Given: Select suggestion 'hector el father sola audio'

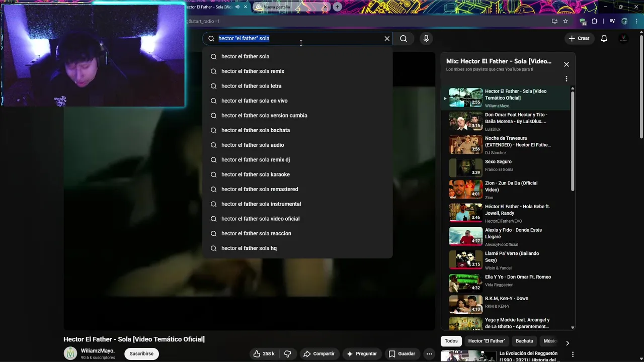Looking at the screenshot, I should 297,145.
